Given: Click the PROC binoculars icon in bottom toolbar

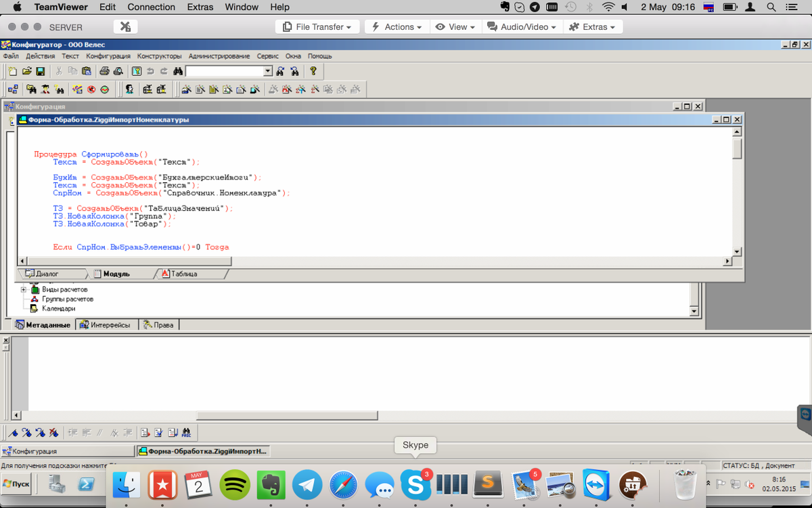Looking at the screenshot, I should click(x=186, y=432).
